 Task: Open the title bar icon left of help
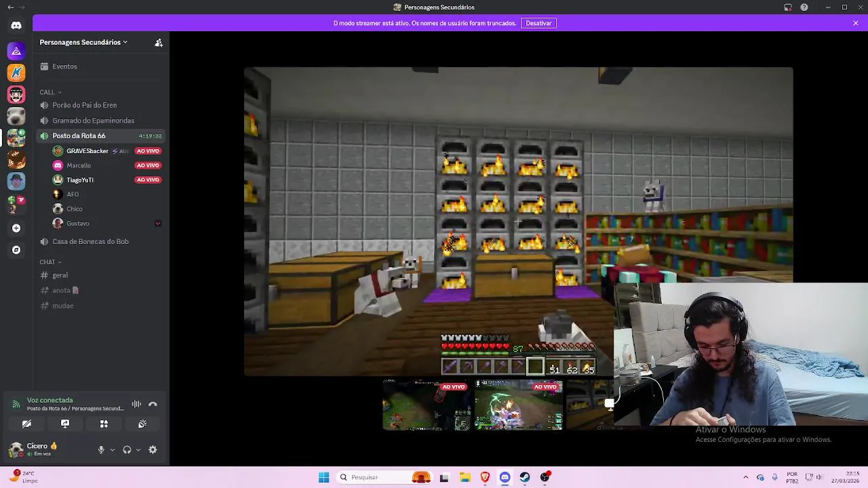click(x=788, y=7)
